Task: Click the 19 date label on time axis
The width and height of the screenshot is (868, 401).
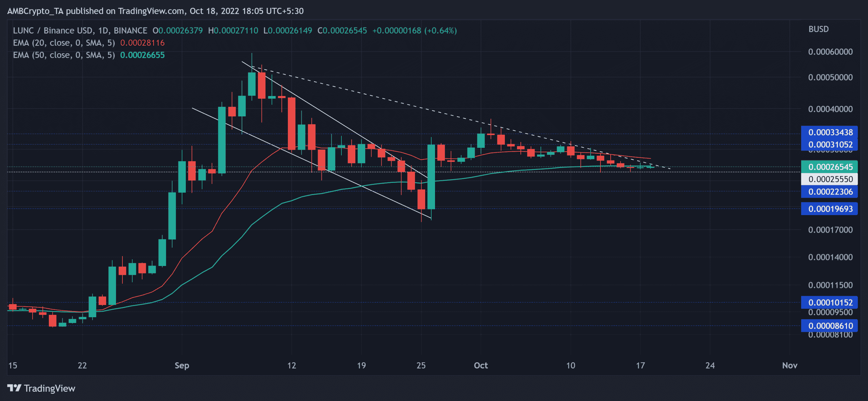Action: (361, 365)
